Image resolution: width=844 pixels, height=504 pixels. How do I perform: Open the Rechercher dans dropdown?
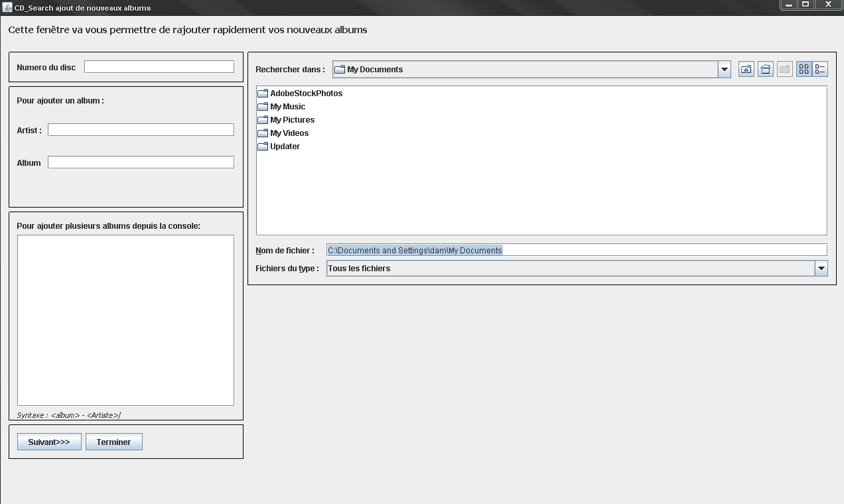pos(723,69)
